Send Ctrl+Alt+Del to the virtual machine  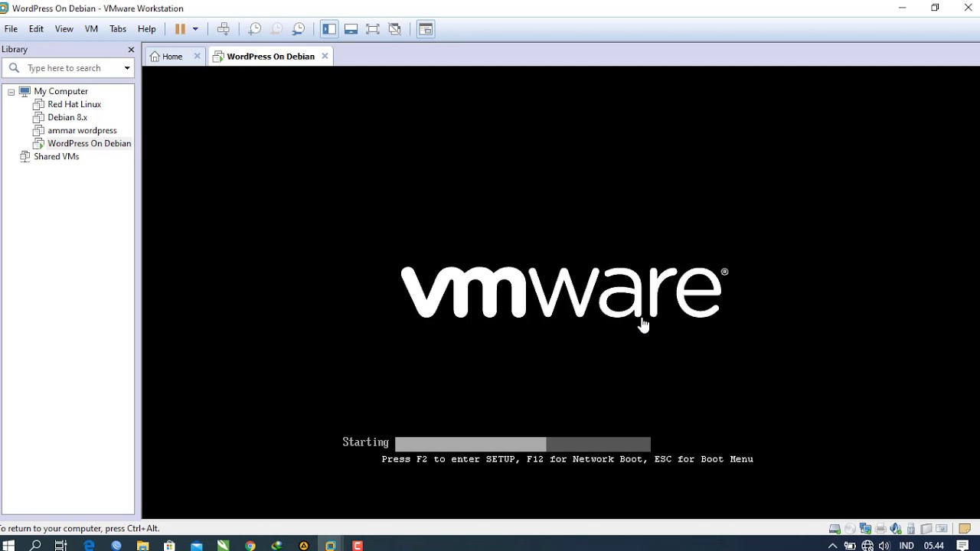(224, 29)
